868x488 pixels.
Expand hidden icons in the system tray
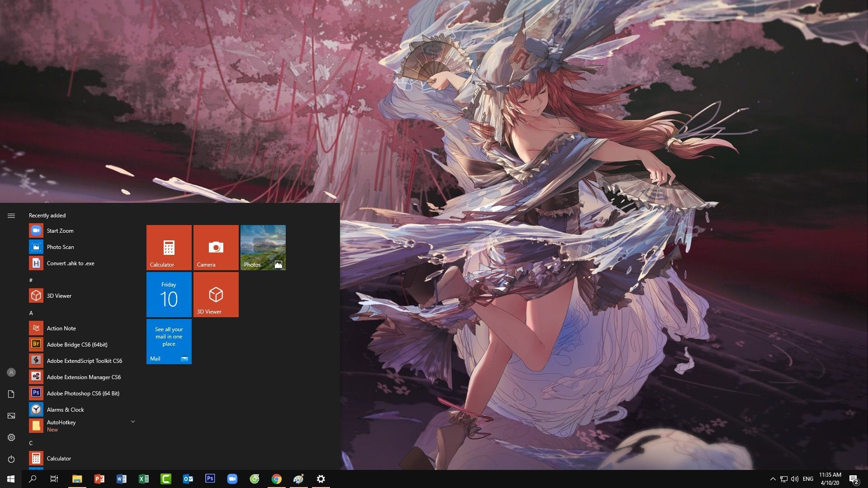pos(773,479)
